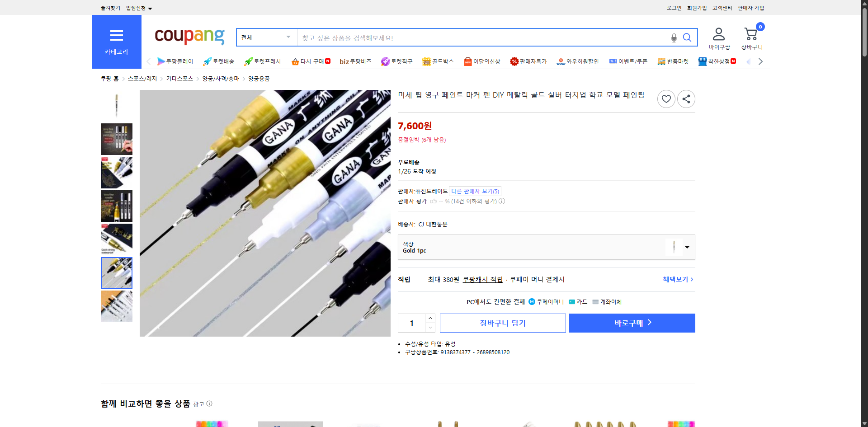Click the Gold pen color swatch image
Viewport: 868px width, 427px height.
coord(674,247)
